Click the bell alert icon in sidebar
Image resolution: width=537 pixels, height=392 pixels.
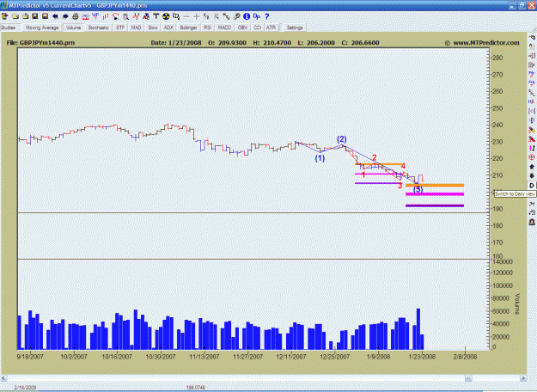532,222
